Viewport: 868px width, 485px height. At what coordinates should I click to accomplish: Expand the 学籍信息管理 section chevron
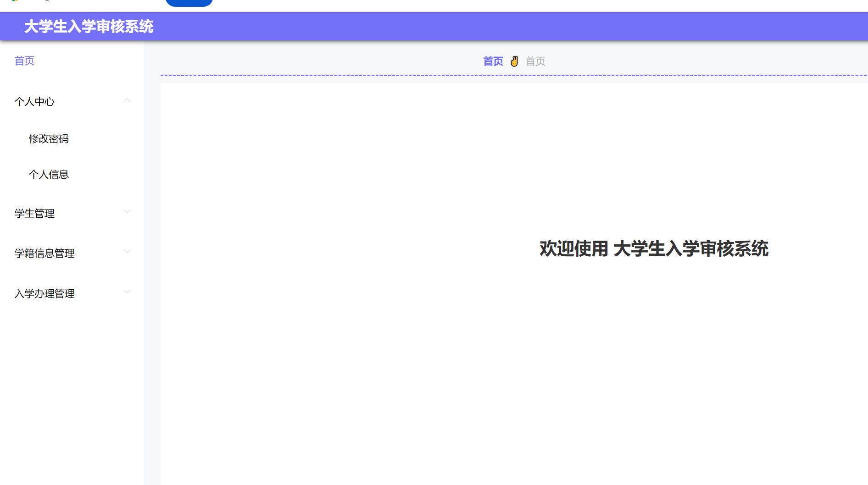[x=127, y=251]
